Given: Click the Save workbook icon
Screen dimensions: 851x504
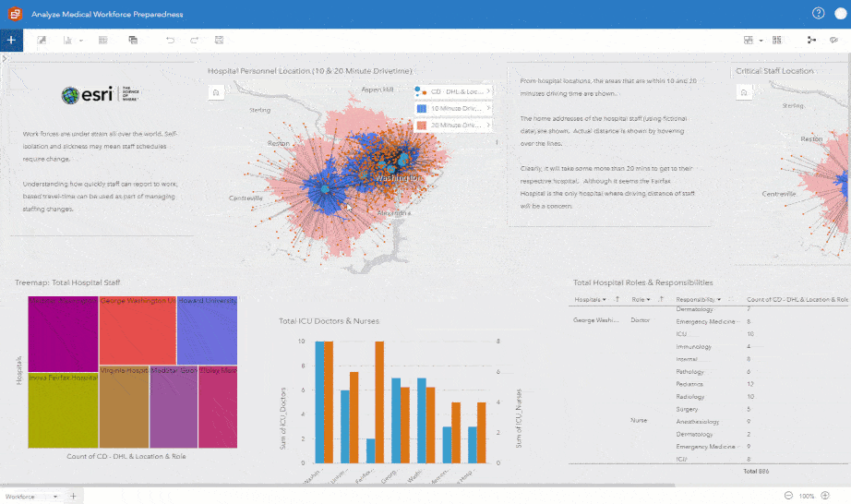Looking at the screenshot, I should 220,40.
